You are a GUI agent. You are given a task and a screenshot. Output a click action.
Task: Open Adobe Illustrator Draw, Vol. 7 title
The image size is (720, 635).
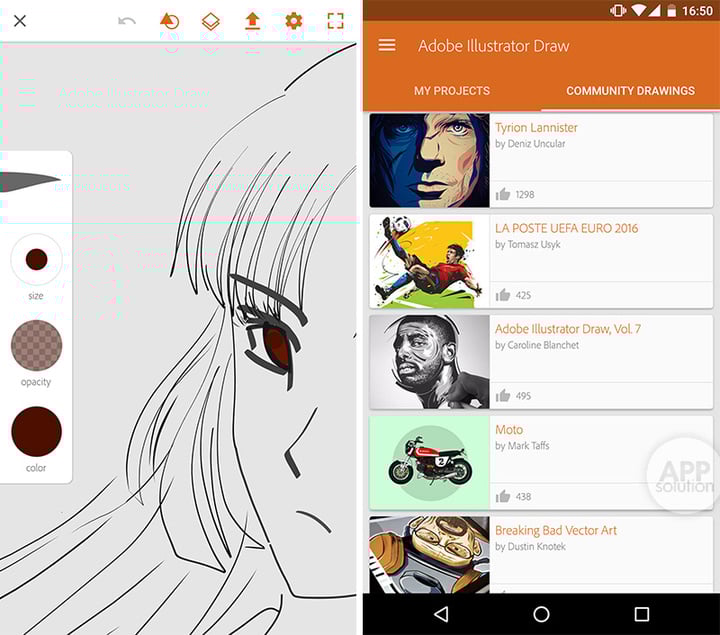(568, 329)
